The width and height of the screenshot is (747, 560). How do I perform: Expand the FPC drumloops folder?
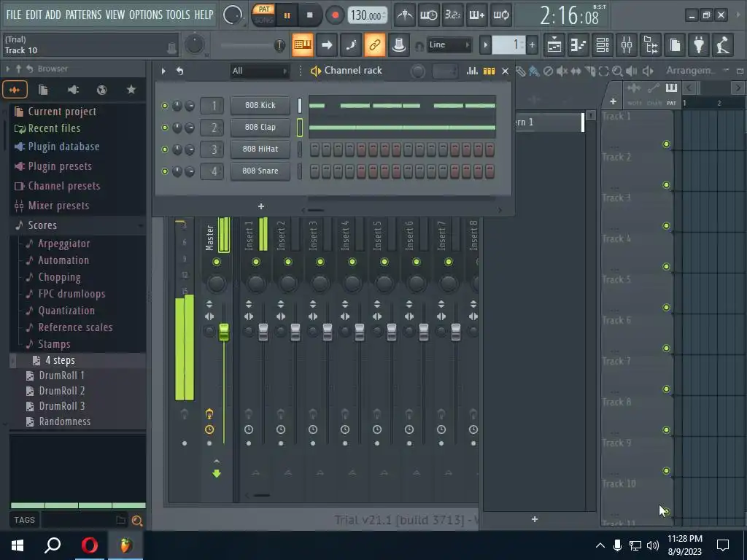[x=71, y=294]
